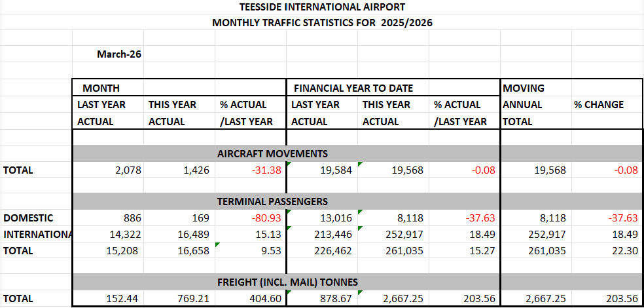Select the freight cell showing 152.44
The width and height of the screenshot is (644, 308).
(x=108, y=299)
